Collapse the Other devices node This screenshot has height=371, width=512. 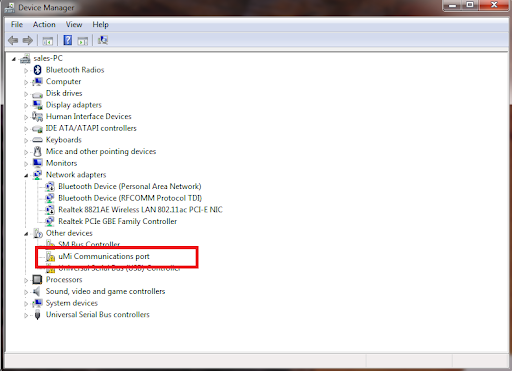click(26, 234)
